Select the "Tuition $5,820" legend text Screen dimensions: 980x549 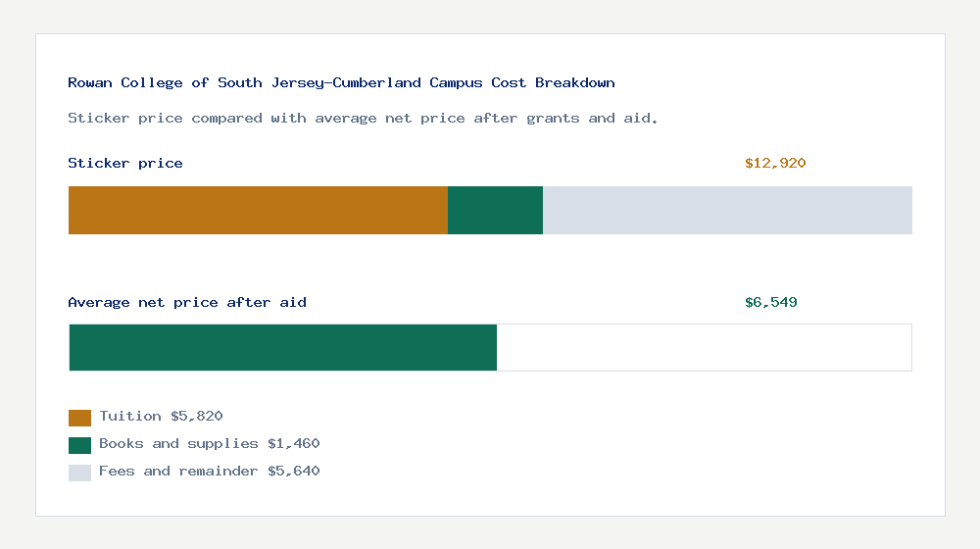[x=161, y=417]
